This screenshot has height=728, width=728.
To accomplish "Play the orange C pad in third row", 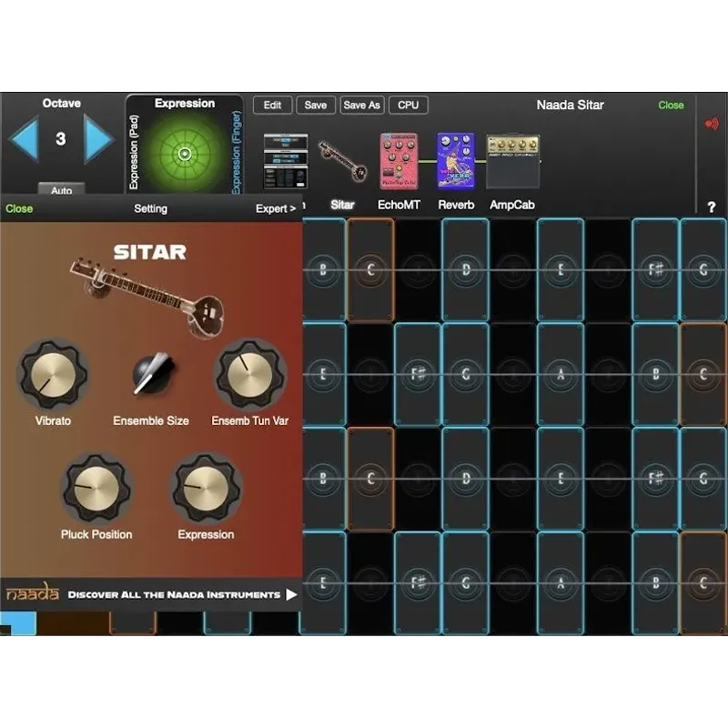I will (370, 479).
